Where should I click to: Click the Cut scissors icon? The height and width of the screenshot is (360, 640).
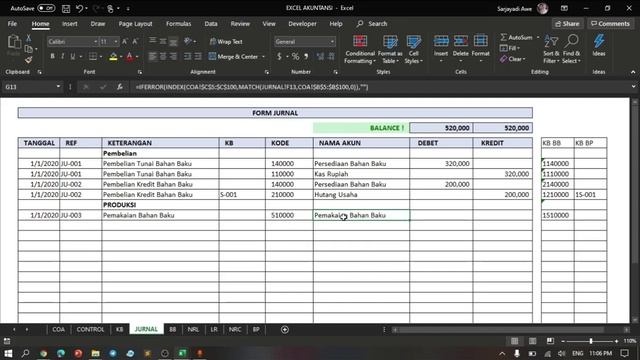(x=29, y=38)
